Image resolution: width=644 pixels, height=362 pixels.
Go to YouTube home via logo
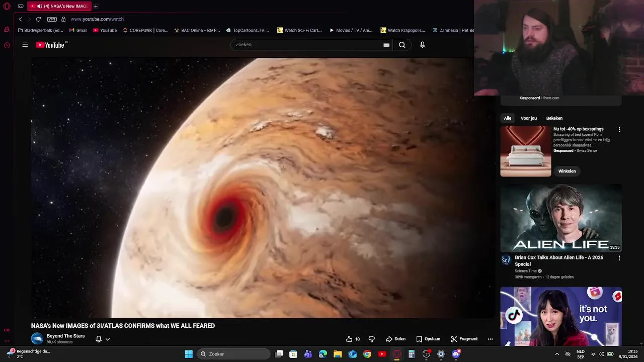coord(50,45)
